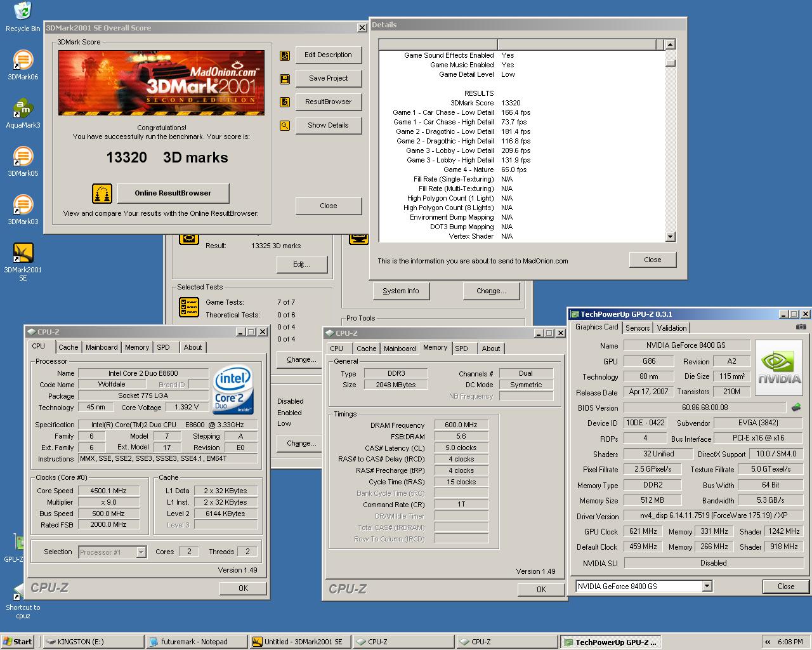Click the 3DMark2001 Second Edition banner
812x650 pixels.
(x=161, y=83)
